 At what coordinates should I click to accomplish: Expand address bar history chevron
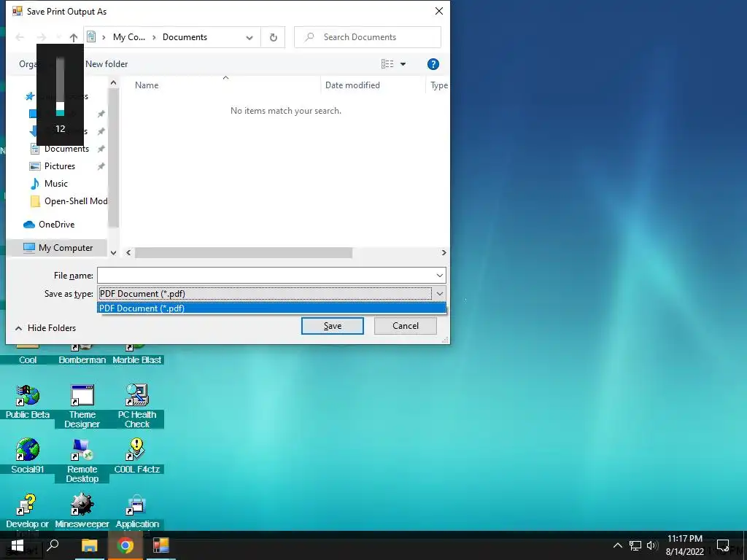(x=249, y=37)
